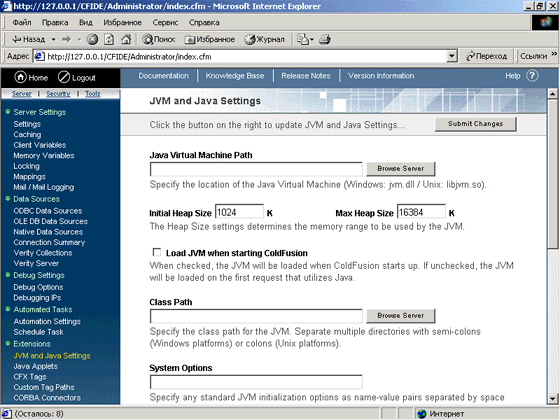
Task: Open the Сервис menu
Action: pos(165,22)
